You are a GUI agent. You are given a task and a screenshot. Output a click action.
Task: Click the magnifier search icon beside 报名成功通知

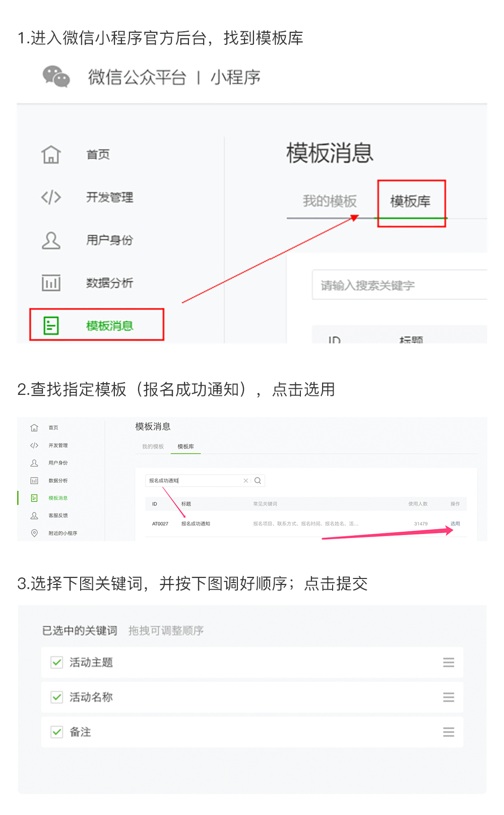(x=258, y=481)
